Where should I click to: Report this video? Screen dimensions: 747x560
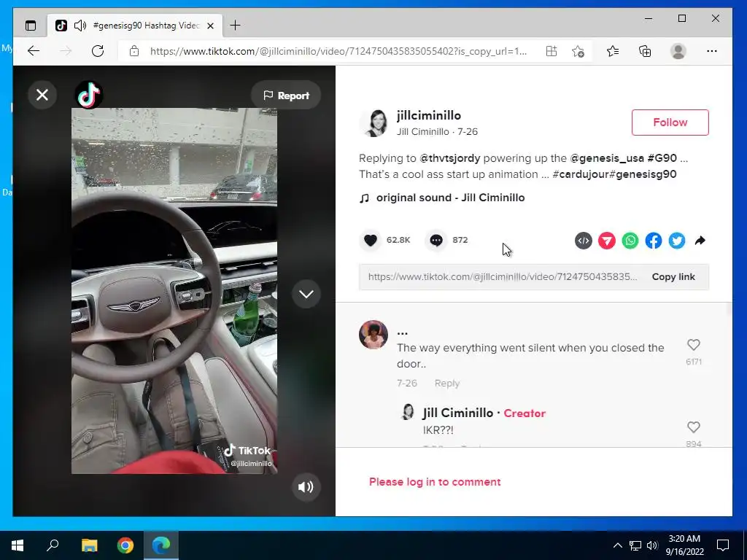point(286,96)
